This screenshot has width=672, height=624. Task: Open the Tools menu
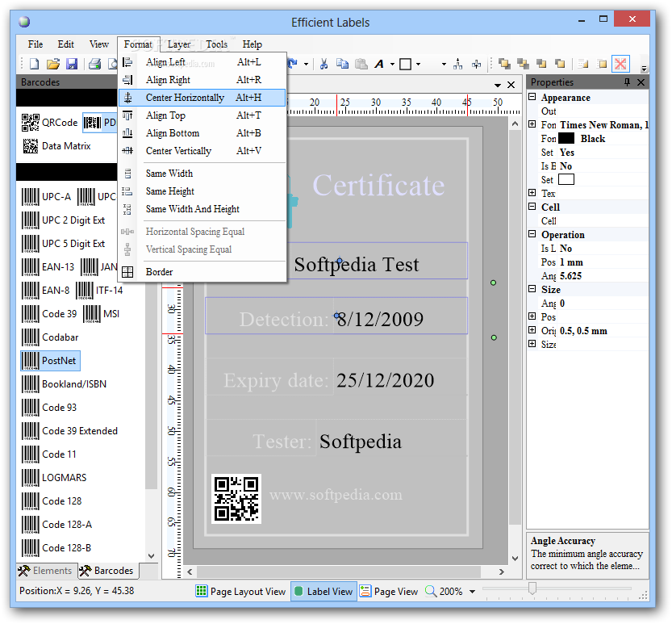point(216,44)
